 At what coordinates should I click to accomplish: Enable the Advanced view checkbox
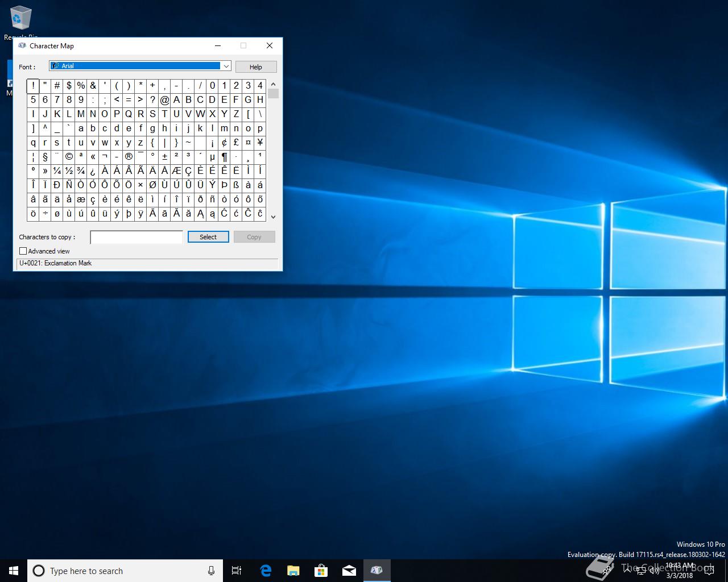point(23,251)
